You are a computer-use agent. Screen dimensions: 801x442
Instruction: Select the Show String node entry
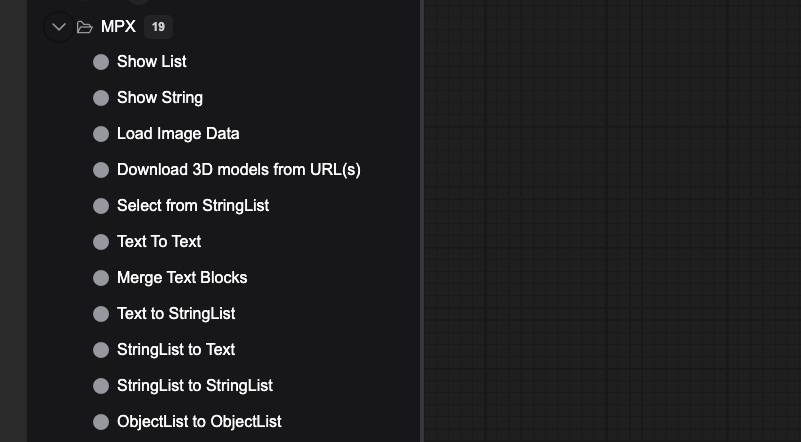[160, 98]
